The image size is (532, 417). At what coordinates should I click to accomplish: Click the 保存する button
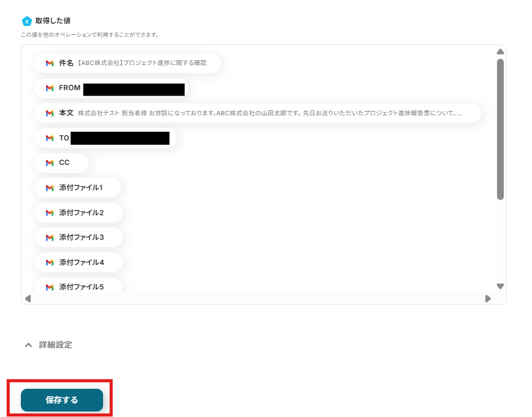point(62,400)
